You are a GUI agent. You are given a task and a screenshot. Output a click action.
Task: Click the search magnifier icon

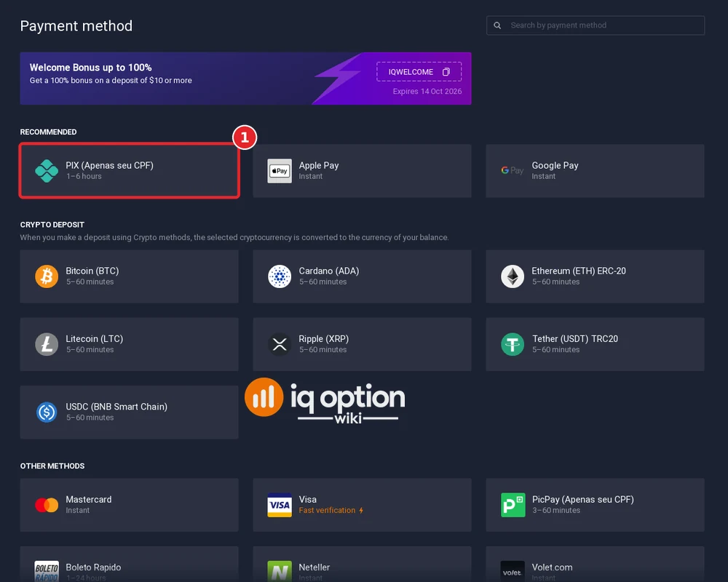(497, 25)
